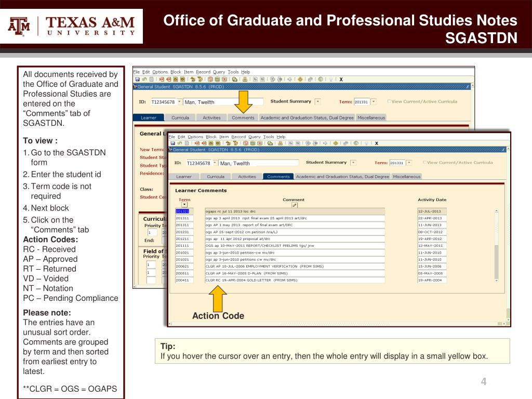The height and width of the screenshot is (399, 532).
Task: Switch to Curricula tab in front window
Action: [216, 177]
